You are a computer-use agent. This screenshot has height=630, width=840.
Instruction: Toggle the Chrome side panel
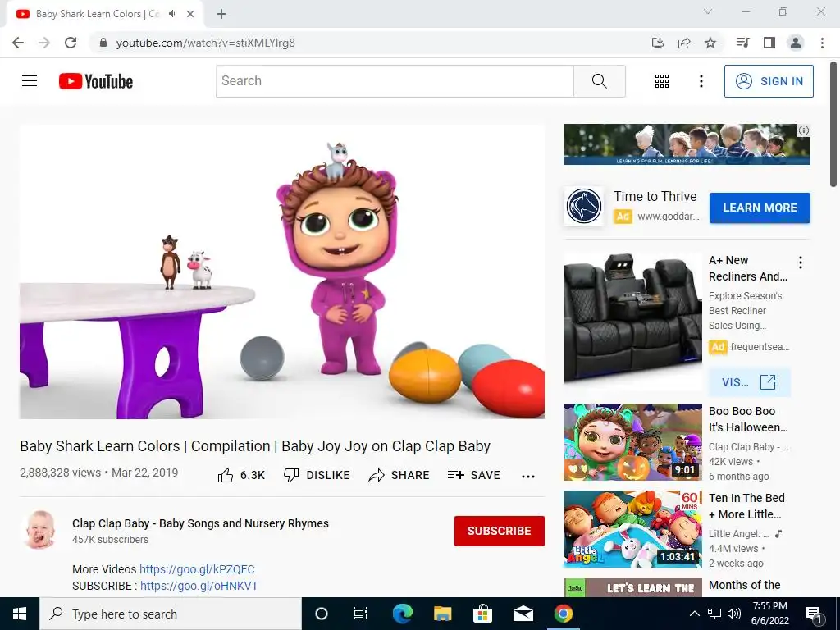[x=769, y=43]
